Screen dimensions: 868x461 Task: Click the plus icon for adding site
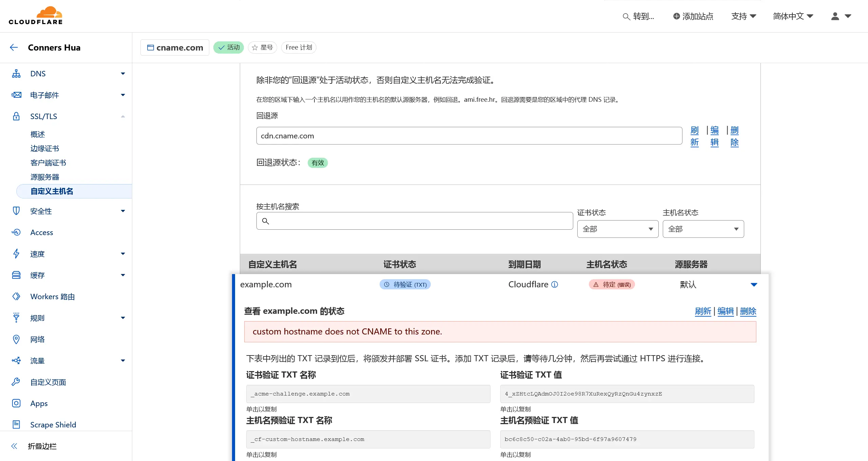(676, 16)
